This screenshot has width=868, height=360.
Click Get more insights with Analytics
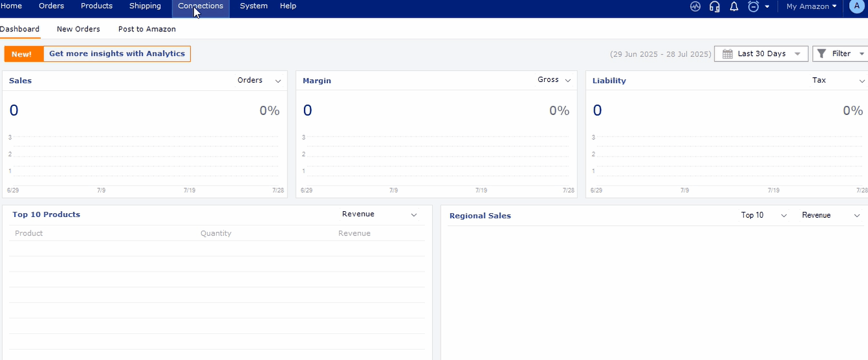click(x=117, y=54)
